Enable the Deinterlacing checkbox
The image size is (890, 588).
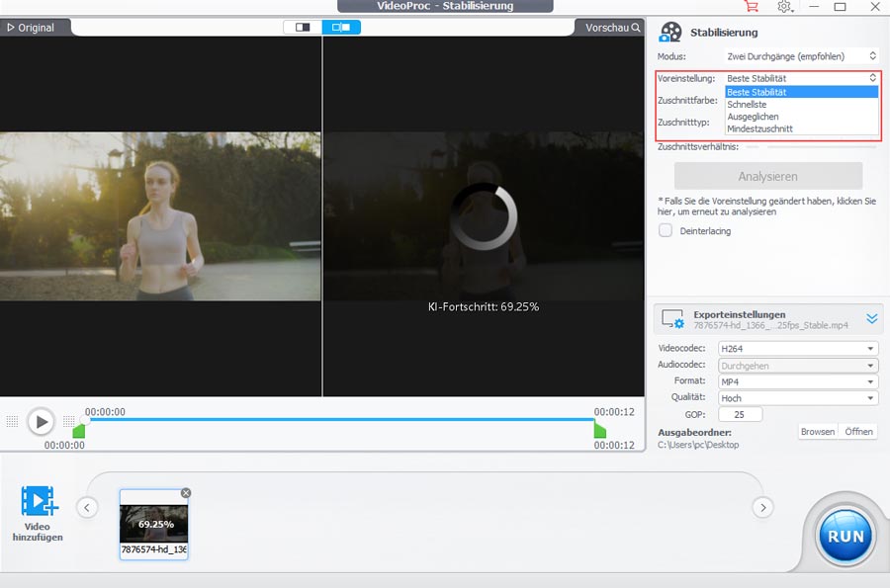666,230
